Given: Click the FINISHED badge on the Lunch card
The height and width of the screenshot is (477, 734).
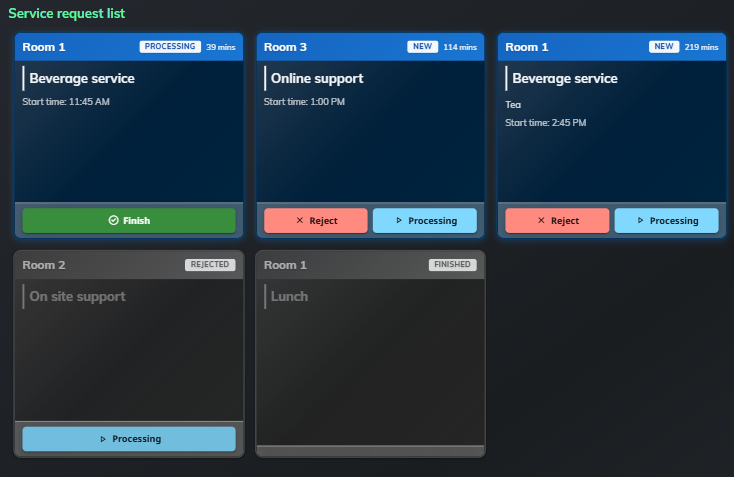Looking at the screenshot, I should 452,265.
